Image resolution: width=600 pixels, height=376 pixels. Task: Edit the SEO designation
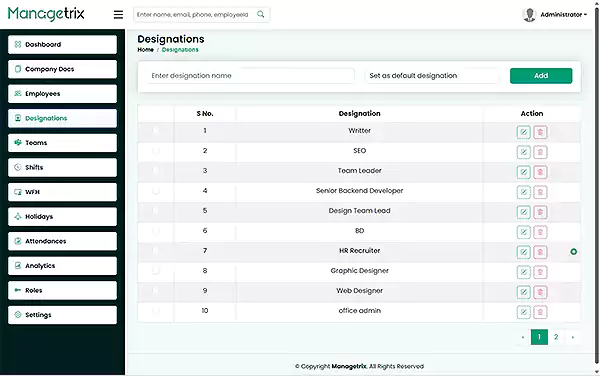pyautogui.click(x=523, y=152)
